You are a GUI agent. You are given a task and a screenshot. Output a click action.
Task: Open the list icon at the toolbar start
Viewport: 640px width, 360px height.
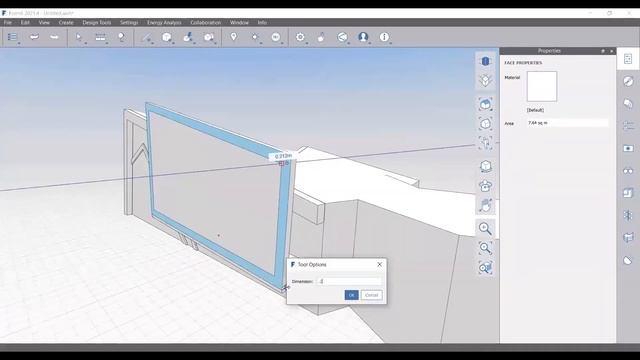click(x=12, y=37)
